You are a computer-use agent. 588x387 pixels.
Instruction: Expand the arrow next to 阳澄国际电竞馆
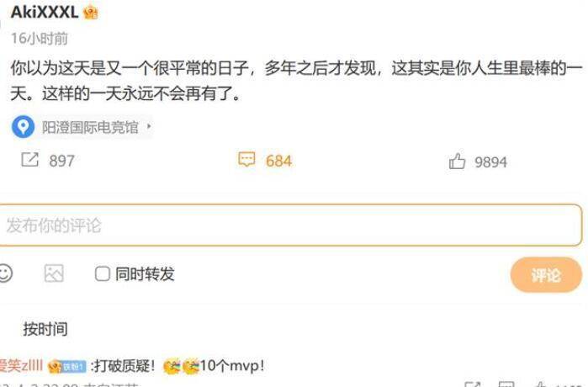(x=149, y=126)
